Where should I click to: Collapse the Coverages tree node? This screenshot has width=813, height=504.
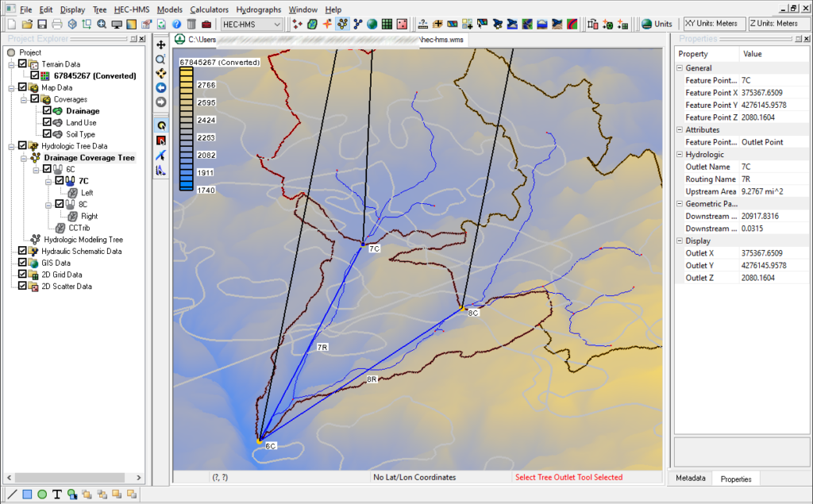[23, 99]
